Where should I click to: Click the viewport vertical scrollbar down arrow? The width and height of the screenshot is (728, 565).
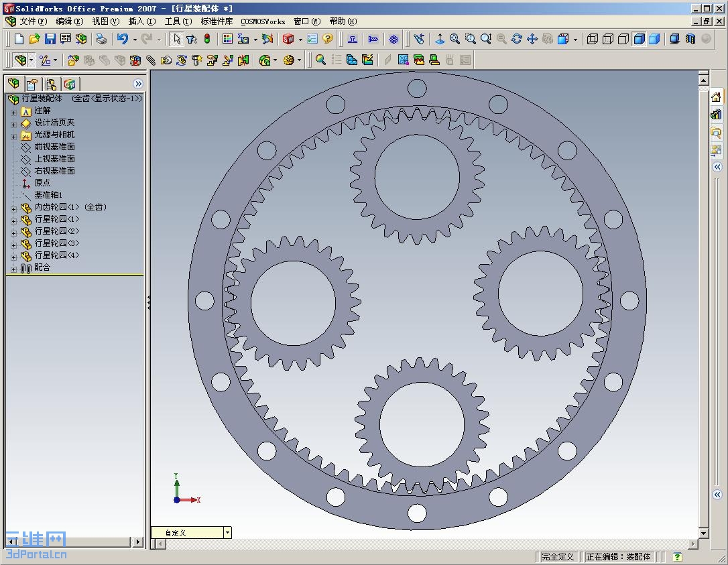pyautogui.click(x=703, y=533)
